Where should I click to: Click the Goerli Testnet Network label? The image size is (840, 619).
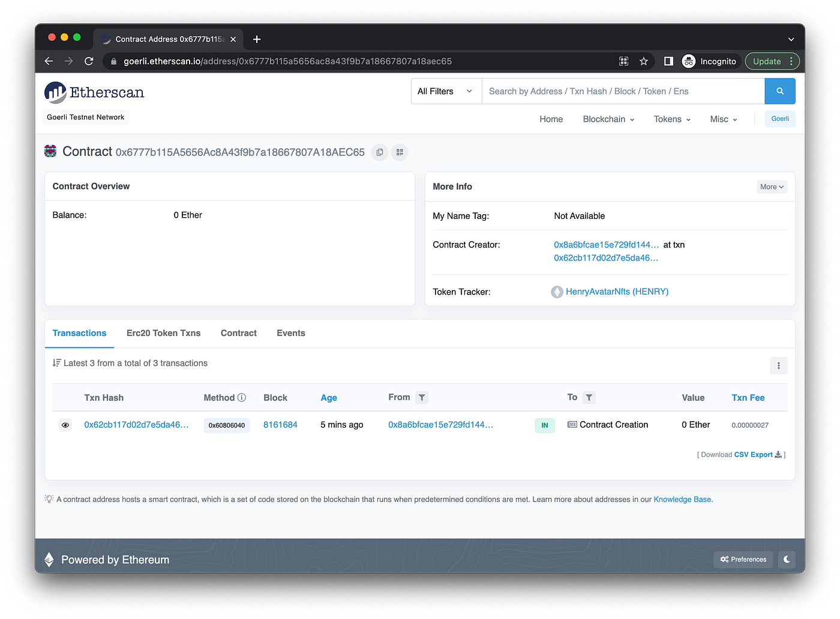(x=86, y=117)
